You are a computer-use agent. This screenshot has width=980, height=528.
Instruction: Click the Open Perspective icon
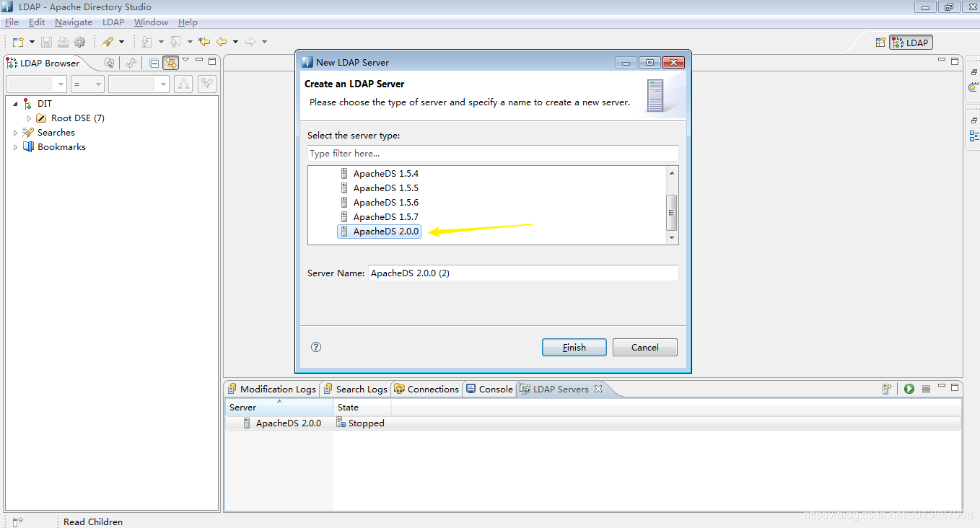coord(880,43)
